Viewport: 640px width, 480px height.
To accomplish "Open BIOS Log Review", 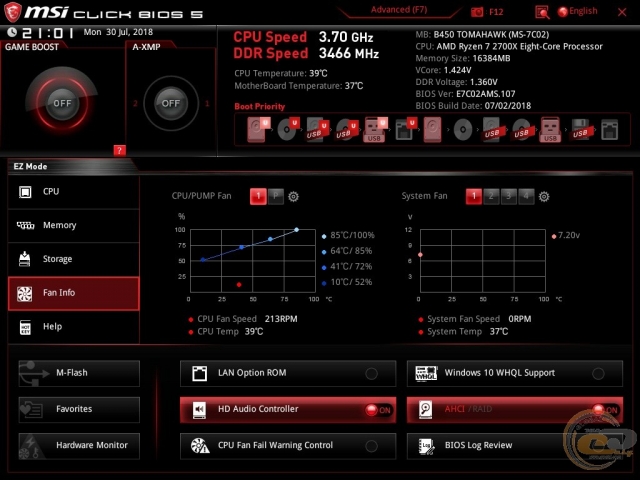I will (x=515, y=446).
